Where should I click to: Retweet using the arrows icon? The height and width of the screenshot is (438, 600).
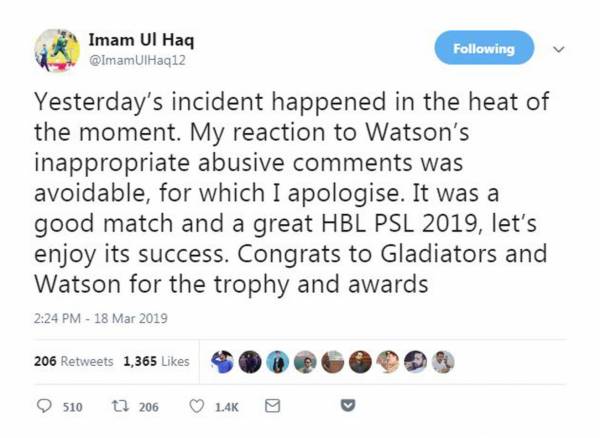click(122, 406)
